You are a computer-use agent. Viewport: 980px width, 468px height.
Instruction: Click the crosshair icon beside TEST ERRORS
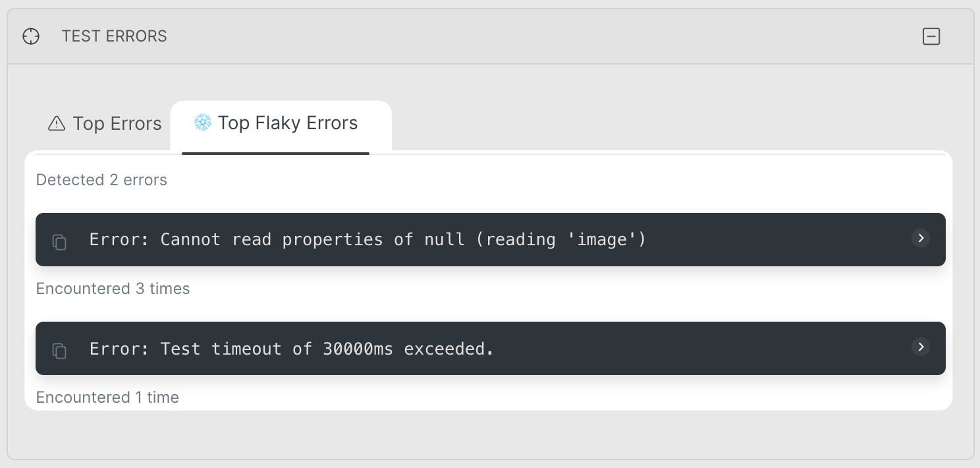[31, 36]
